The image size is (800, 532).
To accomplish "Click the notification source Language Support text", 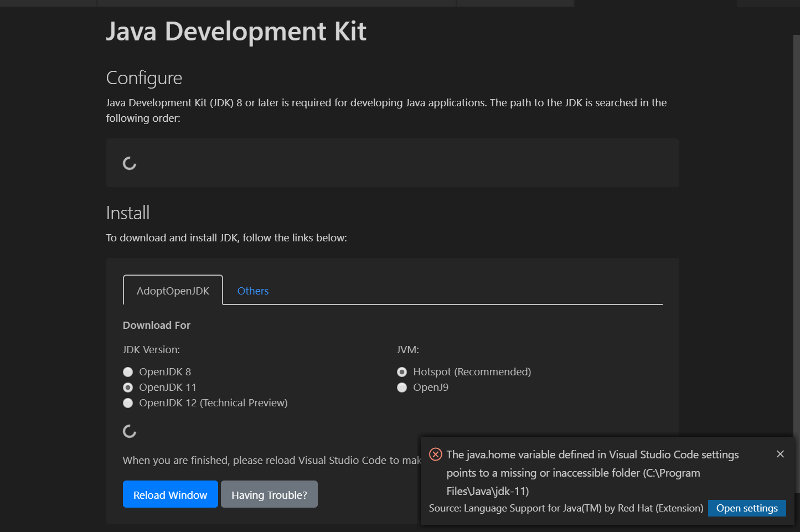I will 565,508.
